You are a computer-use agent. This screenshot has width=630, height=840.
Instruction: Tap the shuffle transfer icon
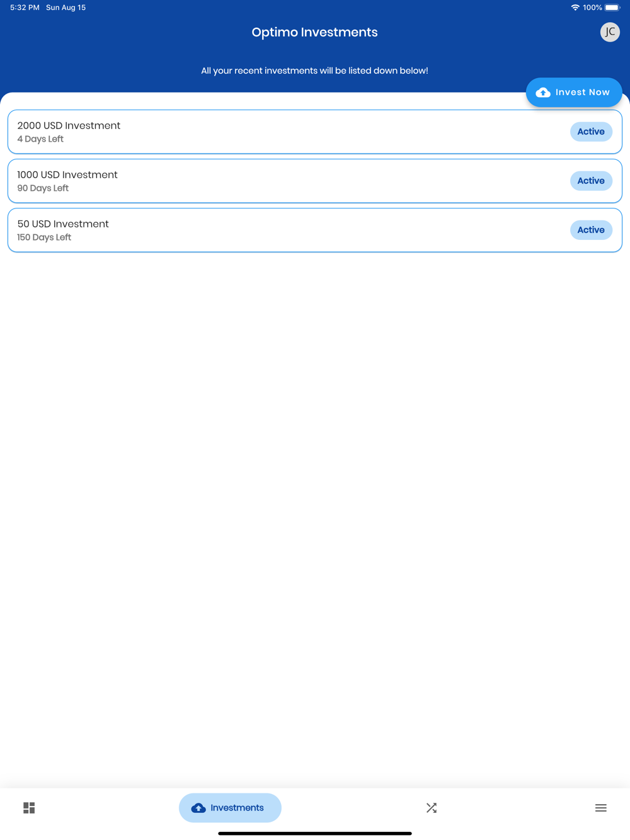pos(432,808)
